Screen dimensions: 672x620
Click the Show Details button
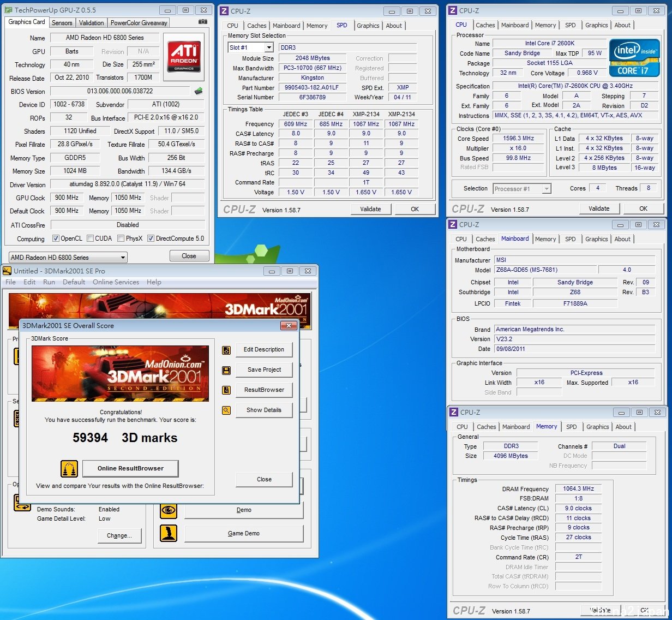coord(264,410)
